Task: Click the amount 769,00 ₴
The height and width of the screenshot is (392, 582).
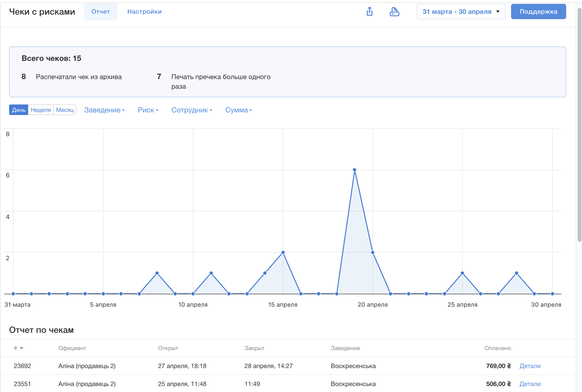Action: pos(498,366)
